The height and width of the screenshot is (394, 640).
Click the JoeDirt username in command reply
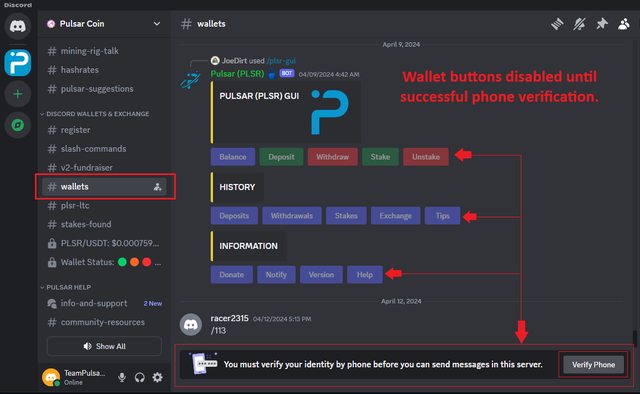click(x=234, y=61)
